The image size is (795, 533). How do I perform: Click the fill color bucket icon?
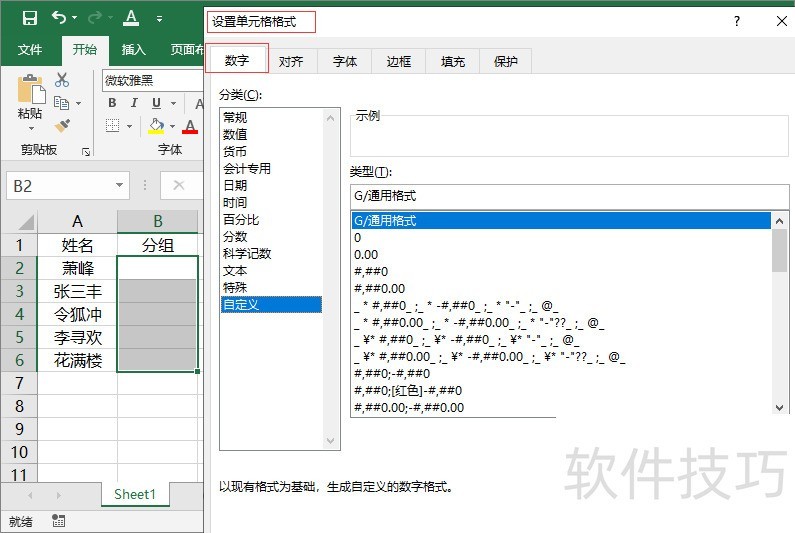click(x=156, y=126)
